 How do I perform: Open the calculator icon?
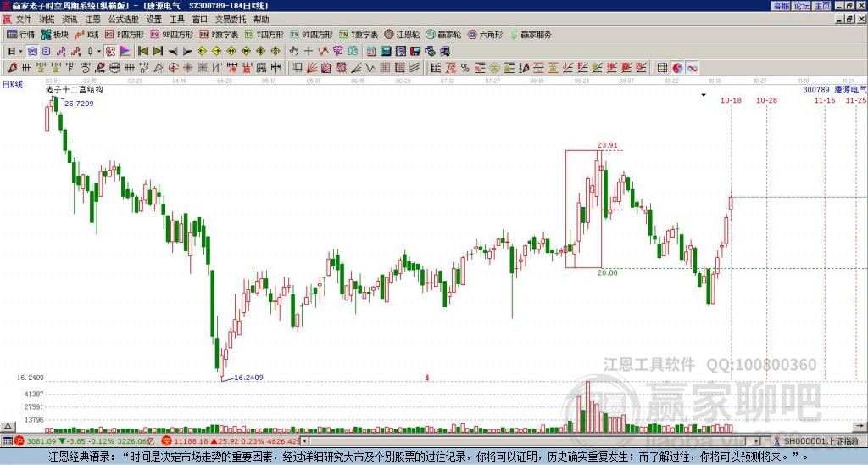click(x=386, y=52)
